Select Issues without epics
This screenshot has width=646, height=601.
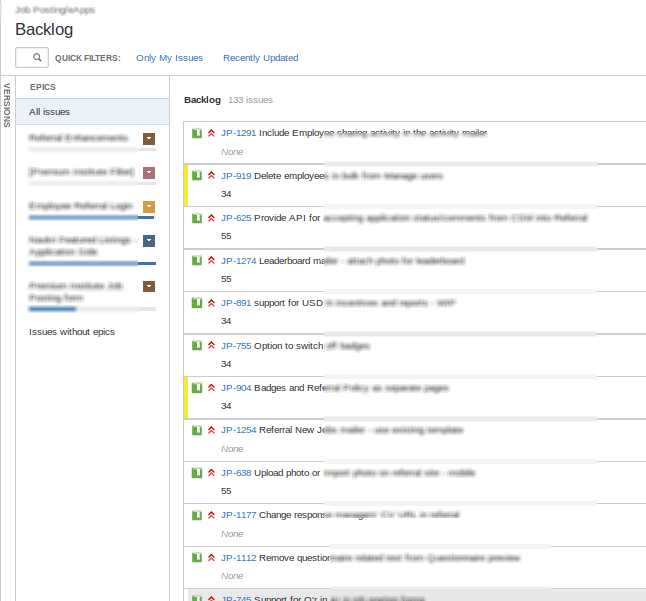coord(72,332)
